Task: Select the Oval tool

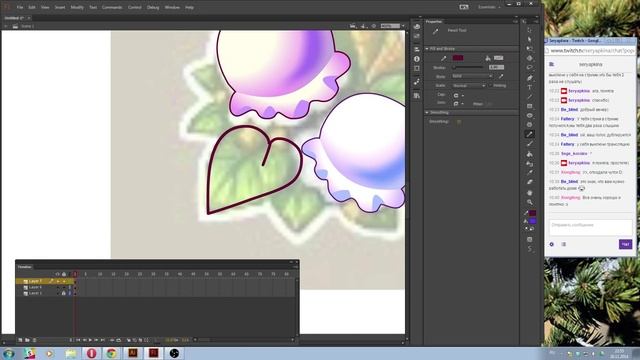Action: click(x=529, y=116)
